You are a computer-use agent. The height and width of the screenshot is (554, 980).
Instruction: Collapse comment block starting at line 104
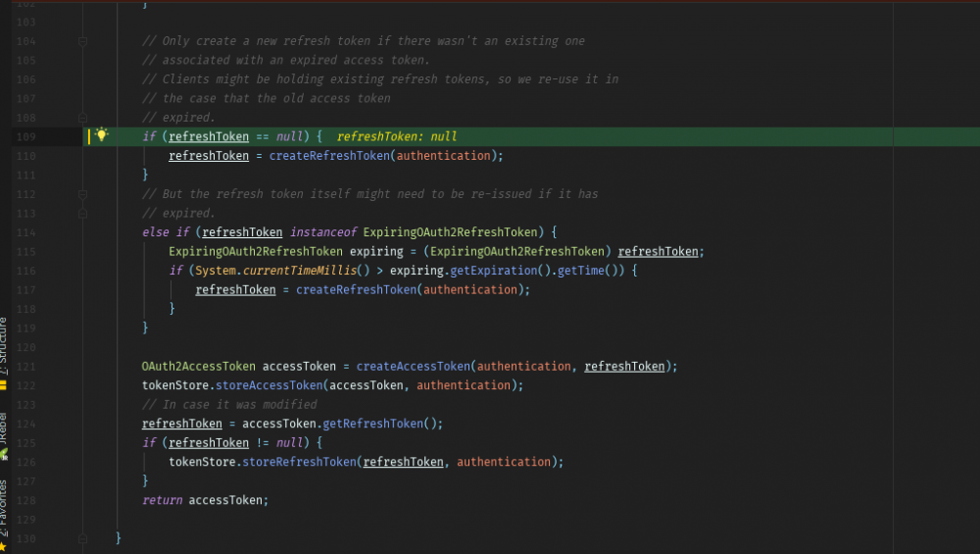[83, 41]
